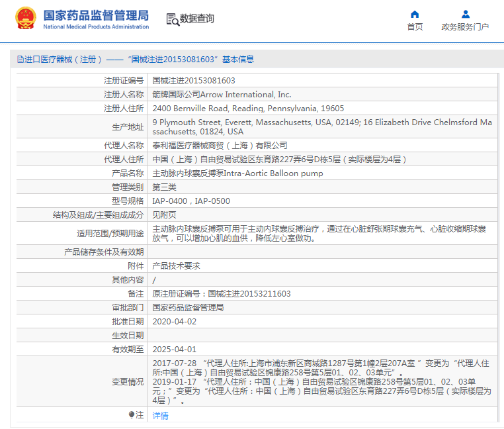Select product name Intra-Aortic Balloon pump
Viewport: 504px width, 429px height.
237,173
